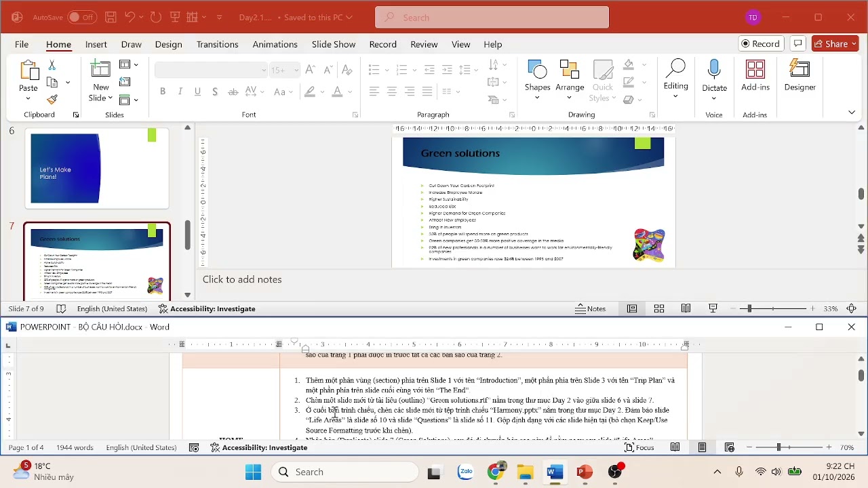Viewport: 868px width, 488px height.
Task: Click the Save icon in title bar
Action: [x=111, y=17]
